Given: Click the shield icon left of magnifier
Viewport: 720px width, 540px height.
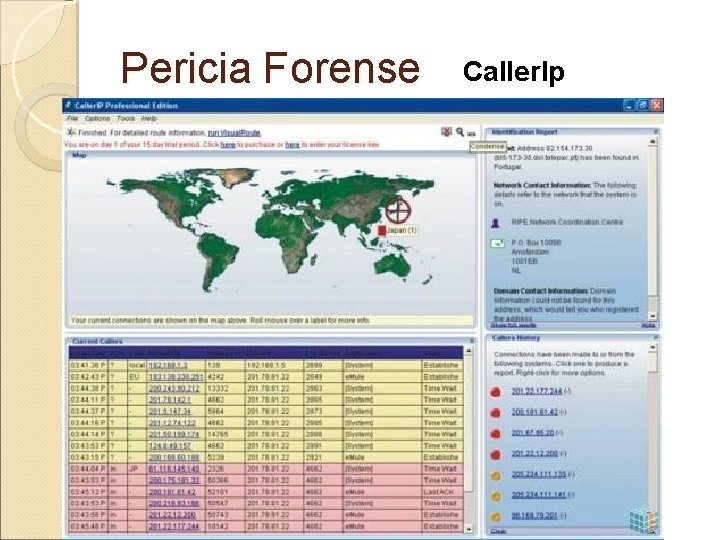Looking at the screenshot, I should [446, 132].
